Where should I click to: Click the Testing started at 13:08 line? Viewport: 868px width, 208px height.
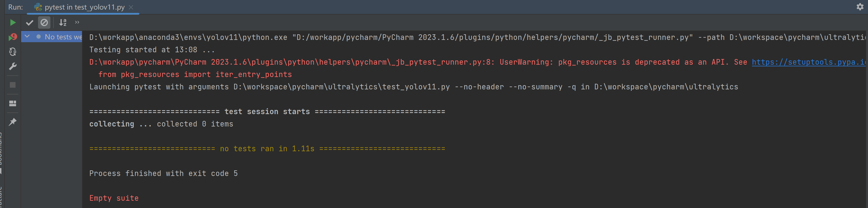pyautogui.click(x=152, y=50)
